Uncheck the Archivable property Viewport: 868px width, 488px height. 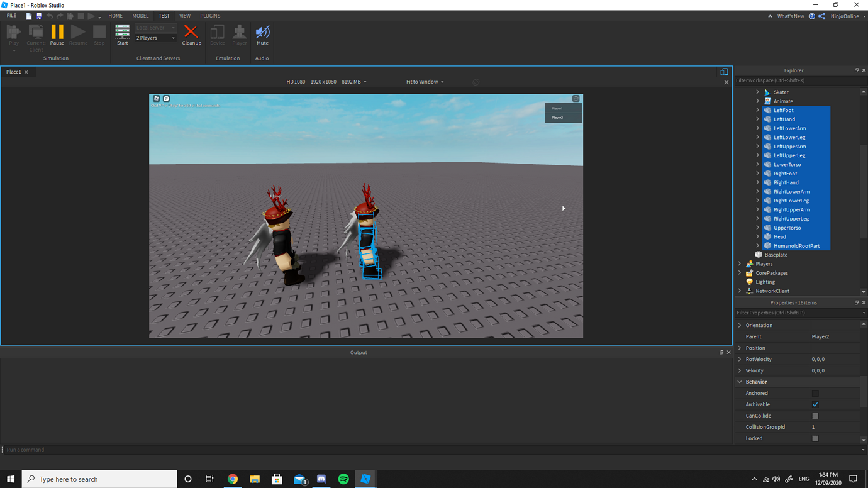coord(815,404)
